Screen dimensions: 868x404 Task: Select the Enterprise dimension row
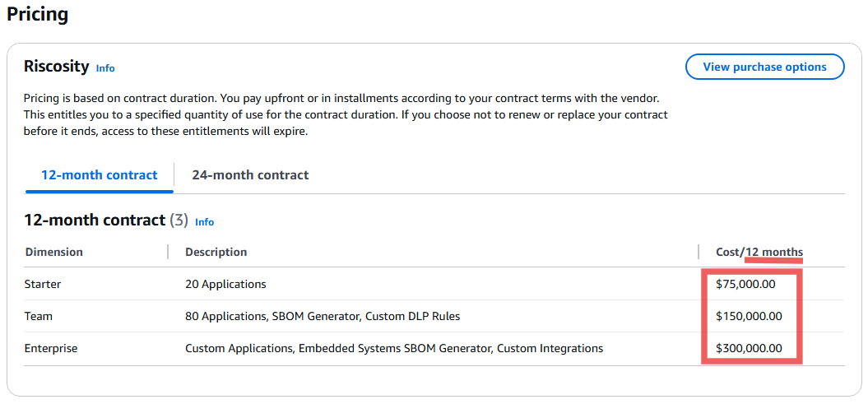[x=434, y=349]
